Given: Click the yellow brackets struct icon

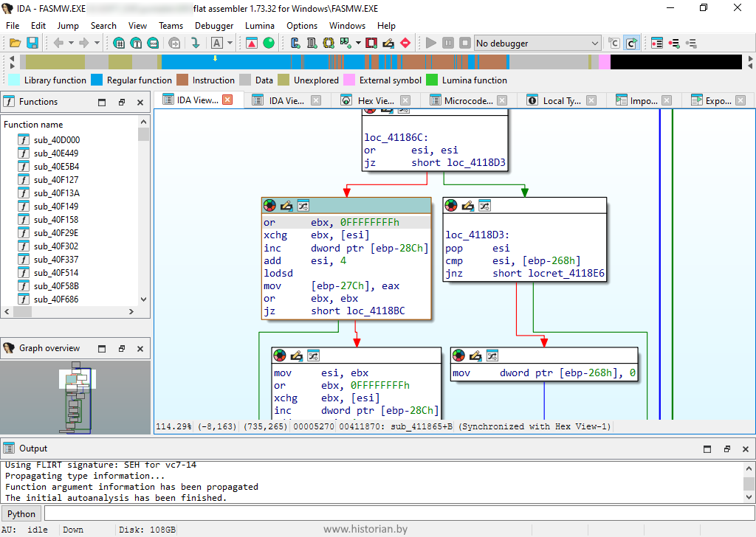Looking at the screenshot, I should [329, 43].
